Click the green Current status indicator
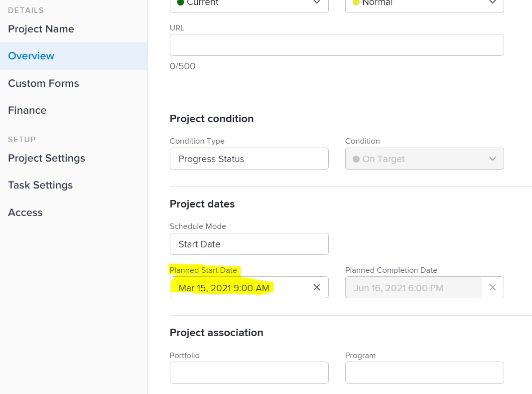Screen dimensions: 532x394 180,2
